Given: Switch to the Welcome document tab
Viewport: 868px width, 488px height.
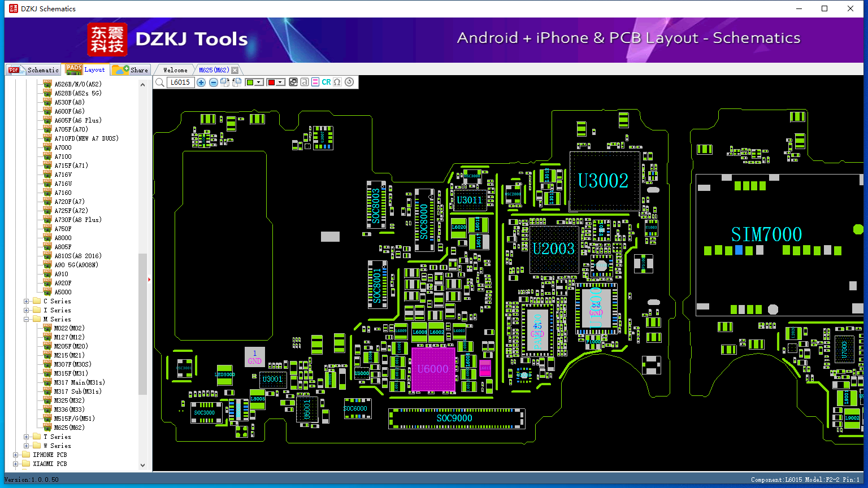Looking at the screenshot, I should [175, 70].
